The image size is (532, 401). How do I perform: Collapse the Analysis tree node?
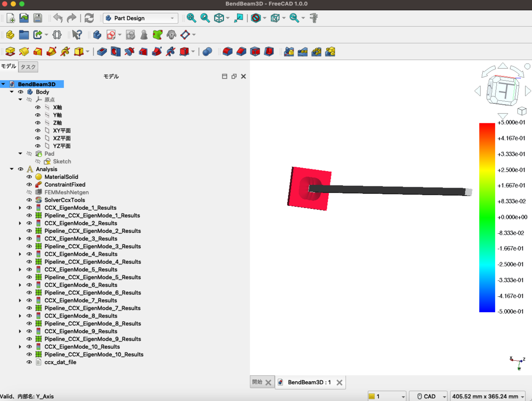[x=12, y=169]
